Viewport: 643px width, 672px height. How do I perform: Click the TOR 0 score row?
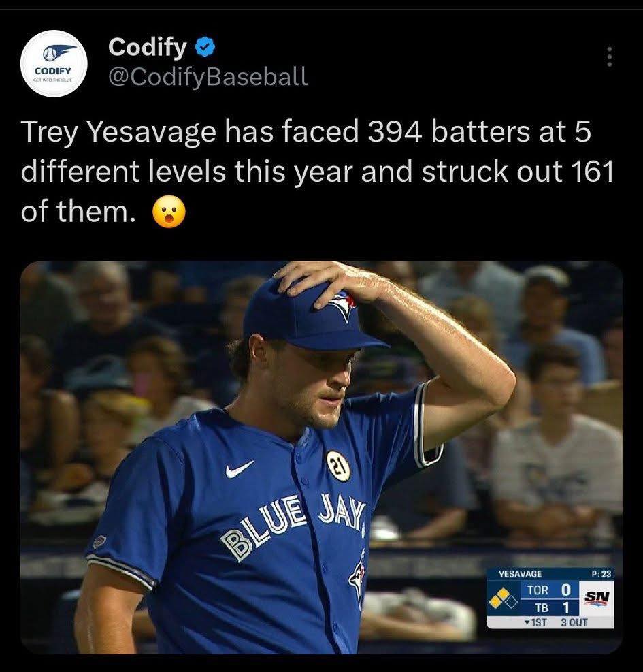[x=549, y=590]
